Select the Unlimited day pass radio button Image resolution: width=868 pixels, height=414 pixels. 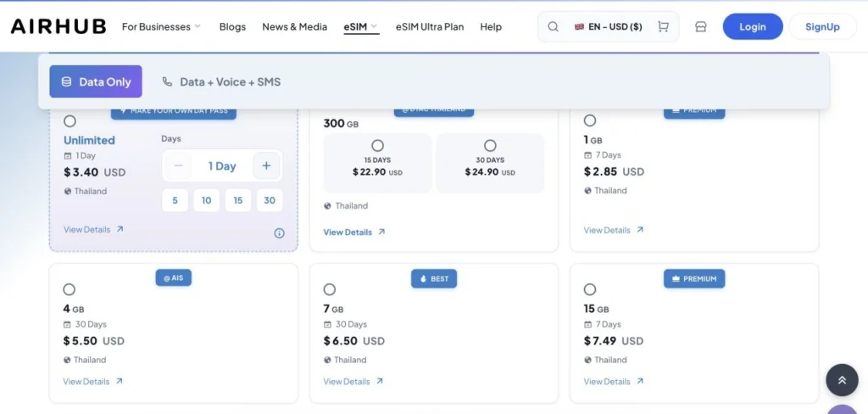pos(70,120)
